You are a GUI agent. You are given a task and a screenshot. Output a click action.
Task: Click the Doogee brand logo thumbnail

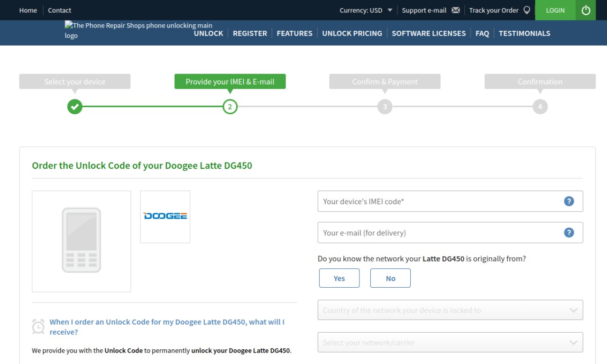click(x=165, y=217)
